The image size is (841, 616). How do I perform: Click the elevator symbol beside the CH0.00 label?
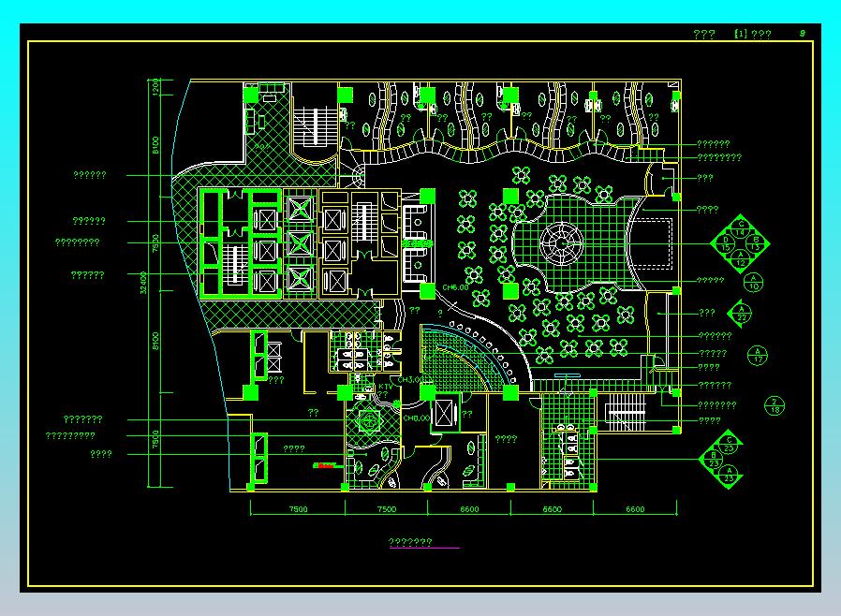(x=445, y=414)
